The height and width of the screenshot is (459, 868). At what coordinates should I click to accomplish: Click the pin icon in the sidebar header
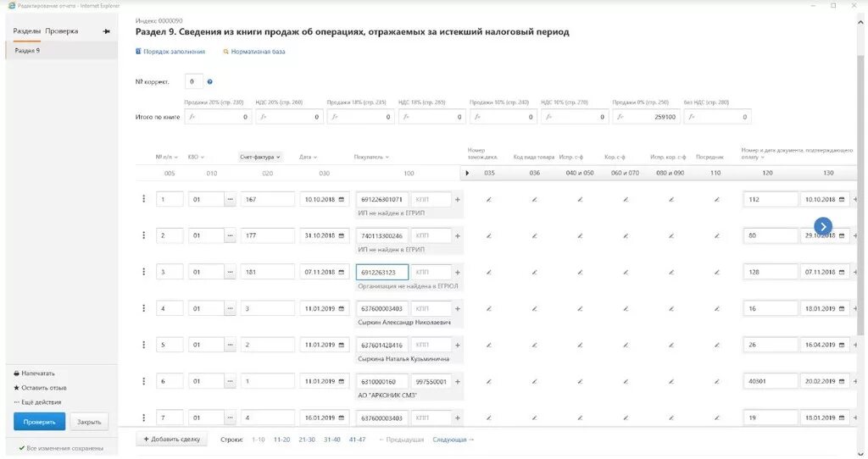(x=107, y=31)
